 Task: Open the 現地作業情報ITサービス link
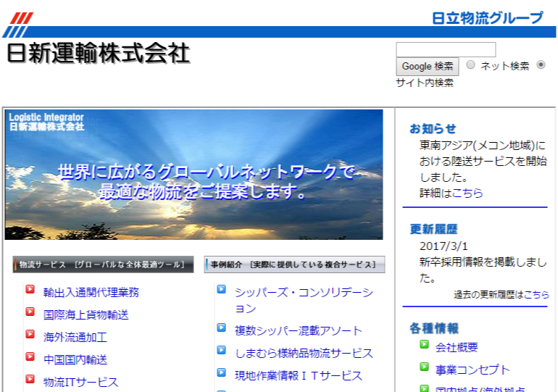pos(299,375)
